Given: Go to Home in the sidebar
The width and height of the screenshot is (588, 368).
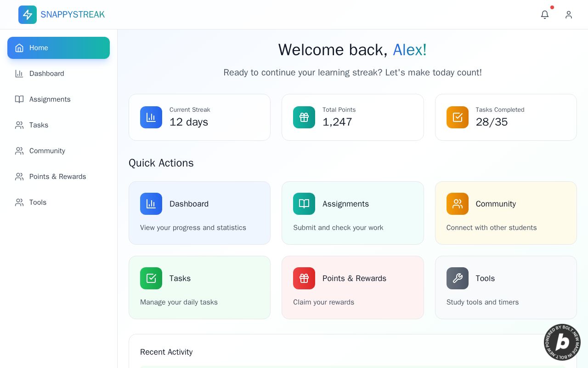Looking at the screenshot, I should coord(58,48).
